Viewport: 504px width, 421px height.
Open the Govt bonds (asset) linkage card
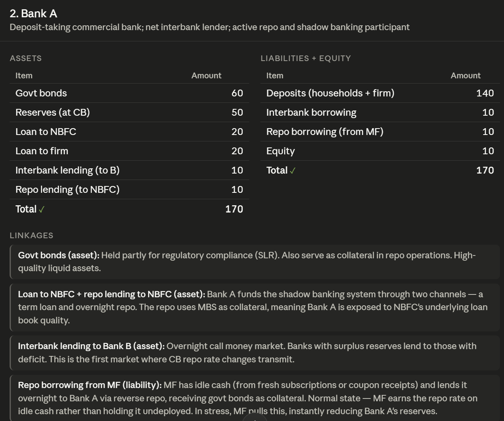tap(255, 262)
